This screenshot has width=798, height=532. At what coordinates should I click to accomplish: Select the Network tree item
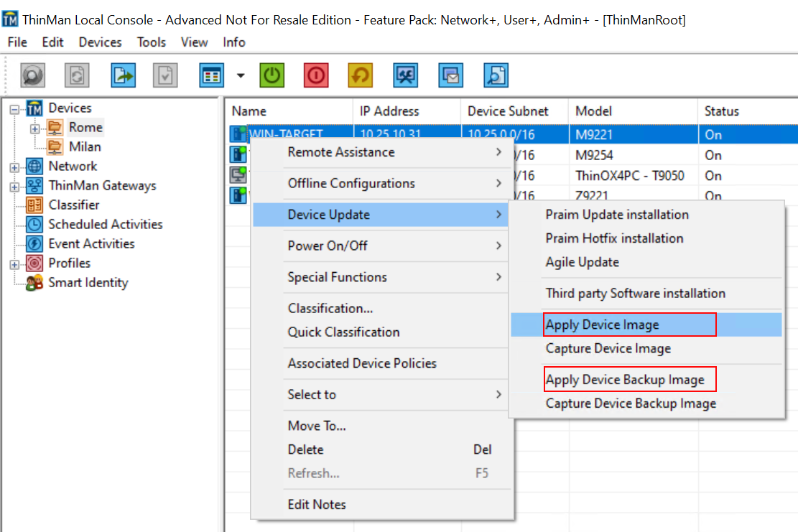tap(73, 166)
